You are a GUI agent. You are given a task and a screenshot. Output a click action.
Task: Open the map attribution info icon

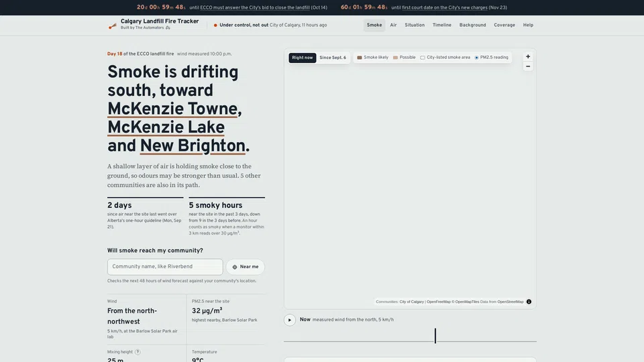[529, 302]
